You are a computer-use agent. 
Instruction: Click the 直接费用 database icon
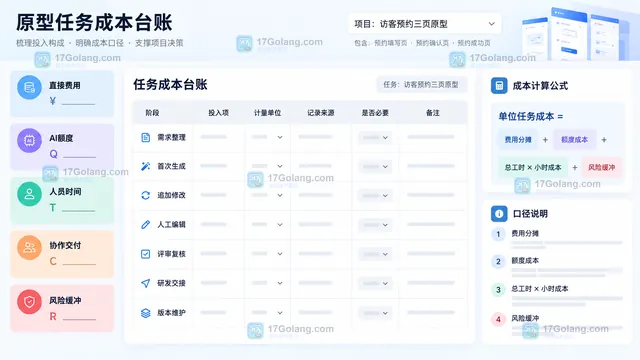(x=29, y=87)
